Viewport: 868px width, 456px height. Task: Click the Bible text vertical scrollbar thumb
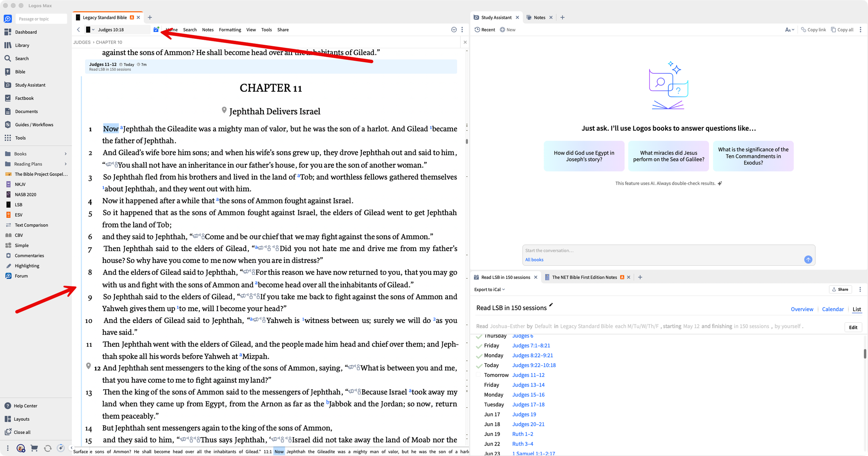coord(467,141)
